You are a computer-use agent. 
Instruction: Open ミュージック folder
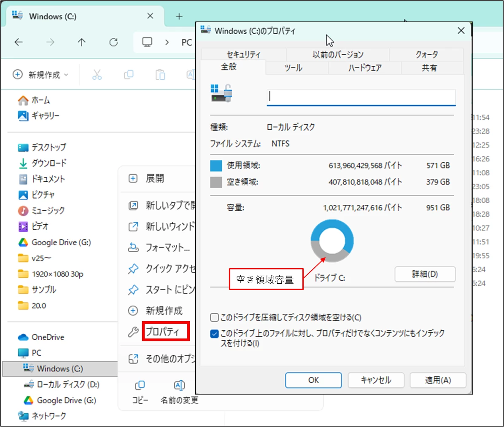point(41,210)
